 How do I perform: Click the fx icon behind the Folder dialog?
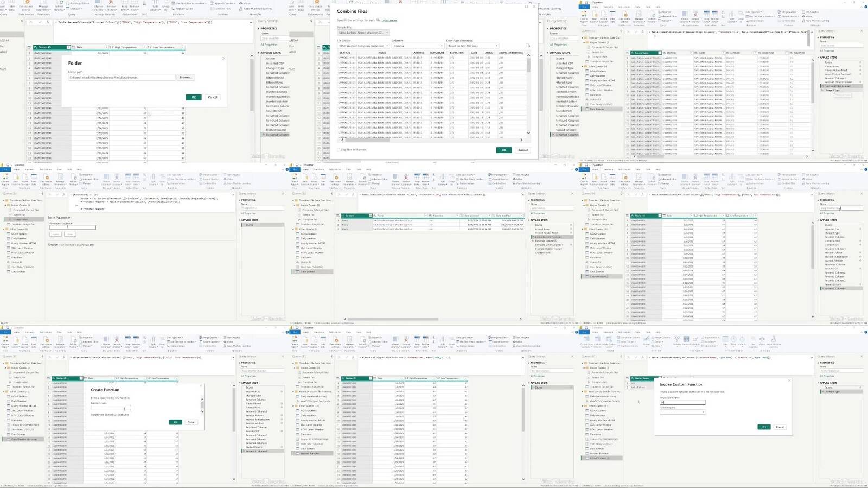pos(48,22)
